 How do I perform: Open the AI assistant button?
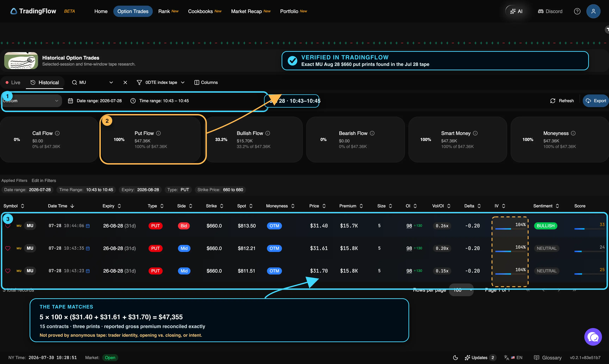click(x=516, y=11)
